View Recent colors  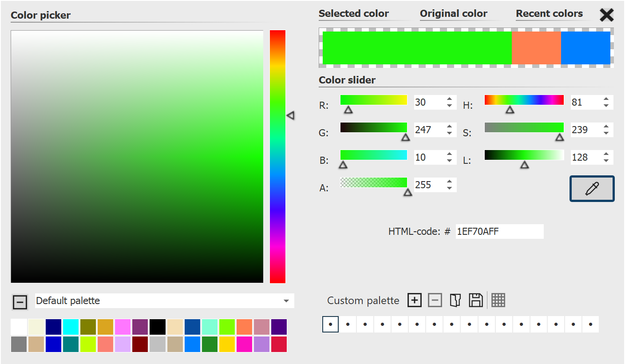[549, 13]
